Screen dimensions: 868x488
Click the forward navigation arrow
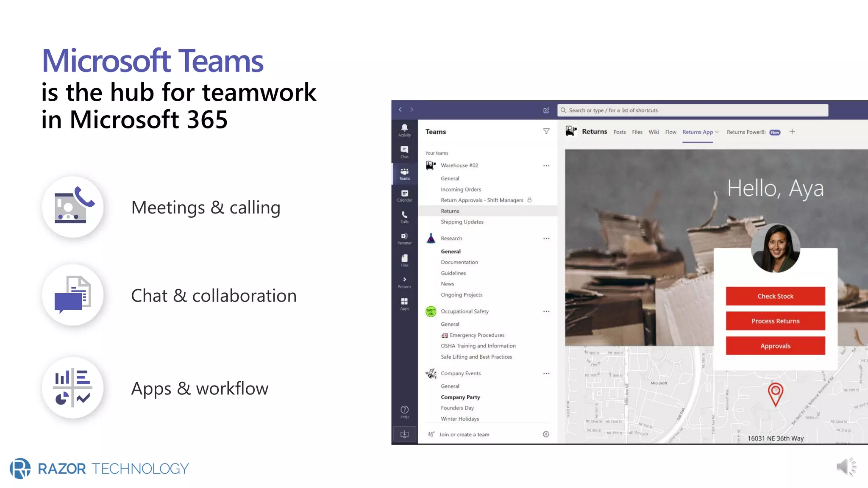412,110
